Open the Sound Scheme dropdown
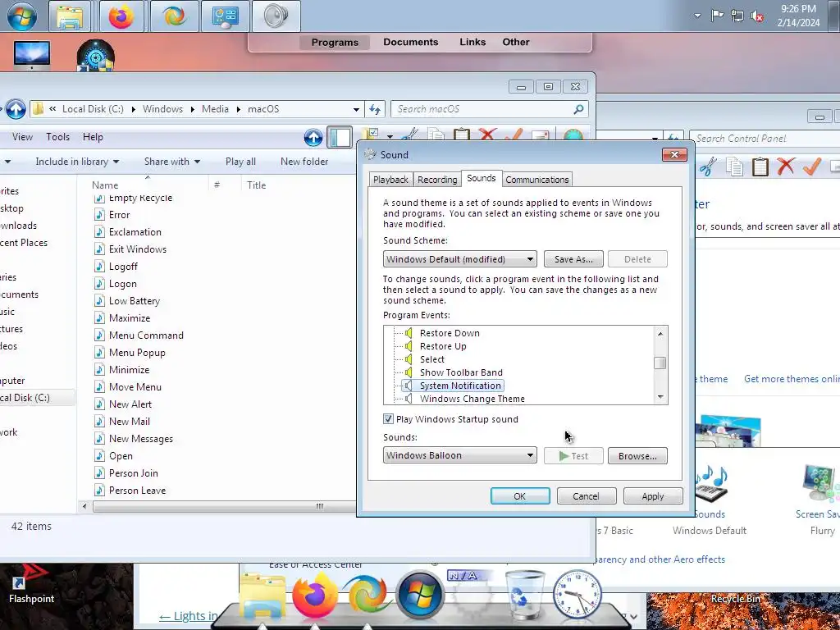The height and width of the screenshot is (630, 840). point(459,259)
